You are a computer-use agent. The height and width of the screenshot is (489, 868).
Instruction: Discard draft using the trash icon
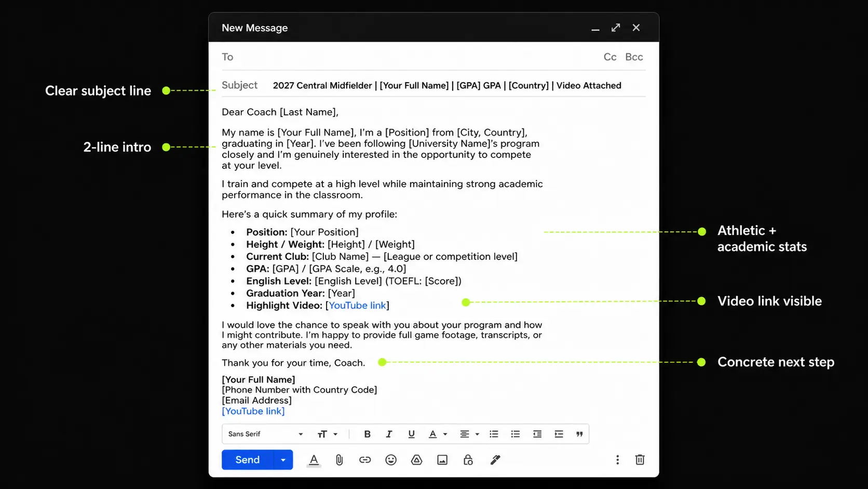point(640,459)
